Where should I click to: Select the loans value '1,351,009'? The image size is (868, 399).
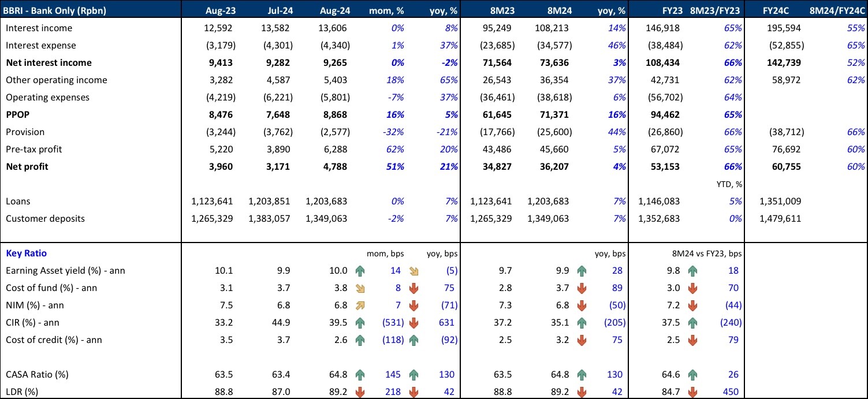pos(780,201)
